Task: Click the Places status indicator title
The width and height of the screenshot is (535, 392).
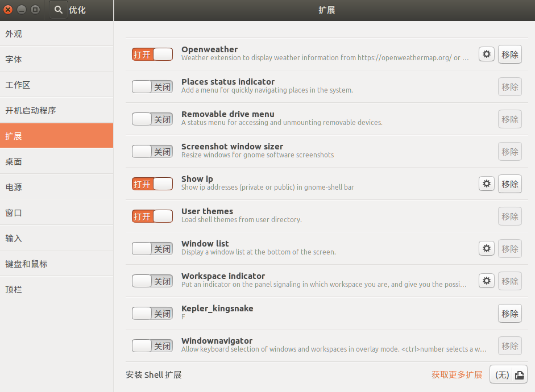Action: [x=228, y=82]
